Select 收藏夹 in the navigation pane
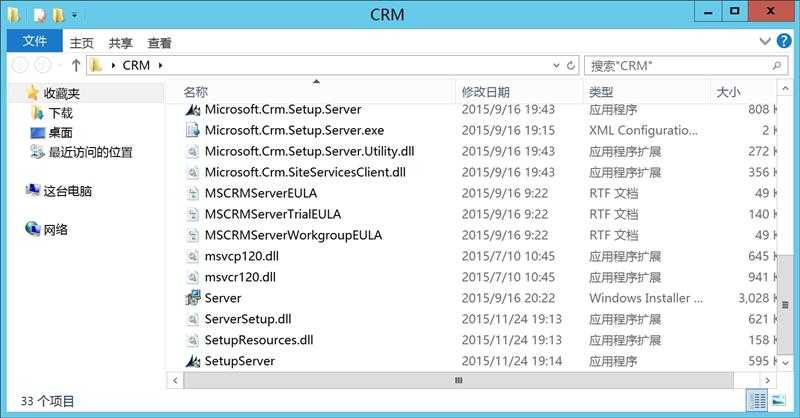This screenshot has width=800, height=418. [61, 93]
